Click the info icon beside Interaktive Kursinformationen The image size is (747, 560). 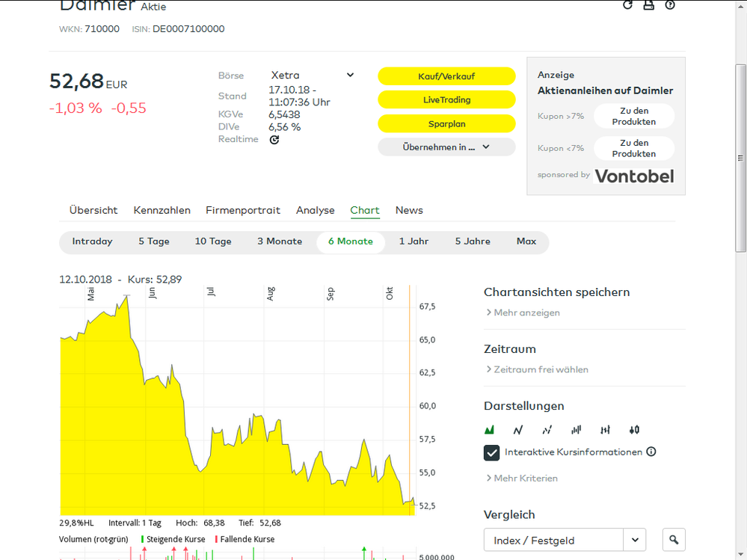(x=651, y=452)
